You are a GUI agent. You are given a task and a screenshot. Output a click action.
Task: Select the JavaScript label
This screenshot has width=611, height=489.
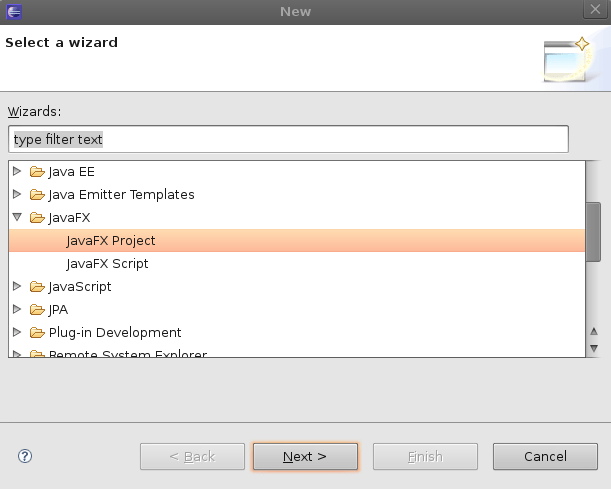pyautogui.click(x=80, y=287)
